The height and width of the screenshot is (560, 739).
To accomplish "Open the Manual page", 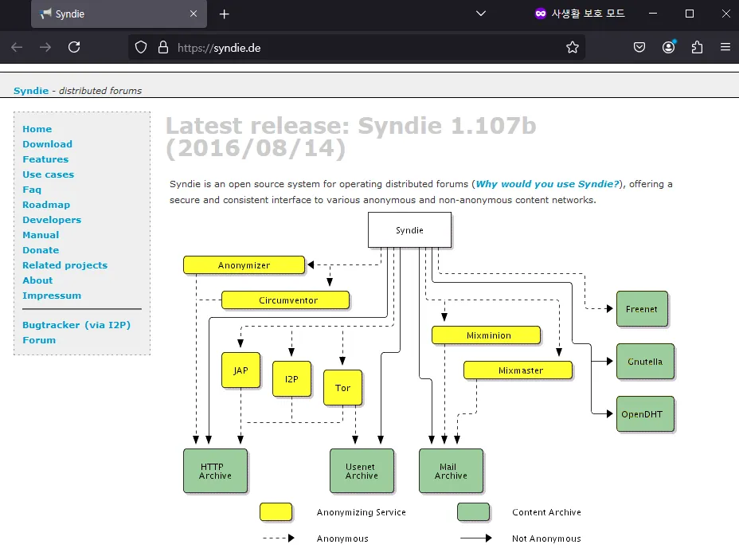I will (41, 235).
